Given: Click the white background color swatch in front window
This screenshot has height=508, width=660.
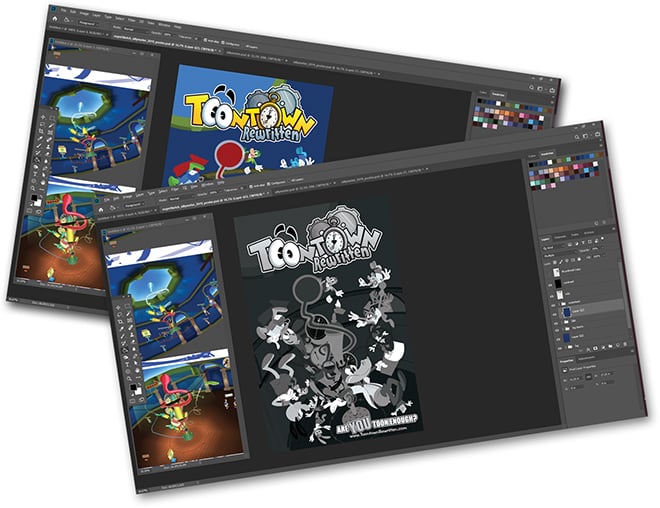Looking at the screenshot, I should [x=139, y=392].
